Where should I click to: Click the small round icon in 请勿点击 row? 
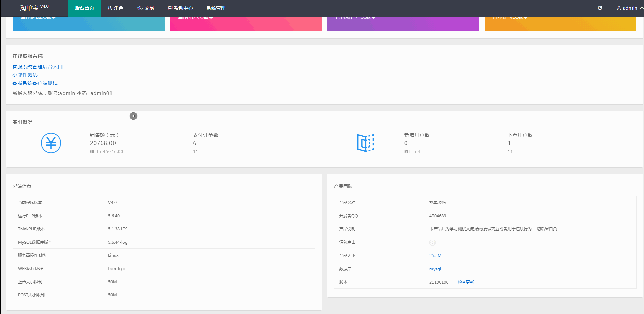coord(432,242)
